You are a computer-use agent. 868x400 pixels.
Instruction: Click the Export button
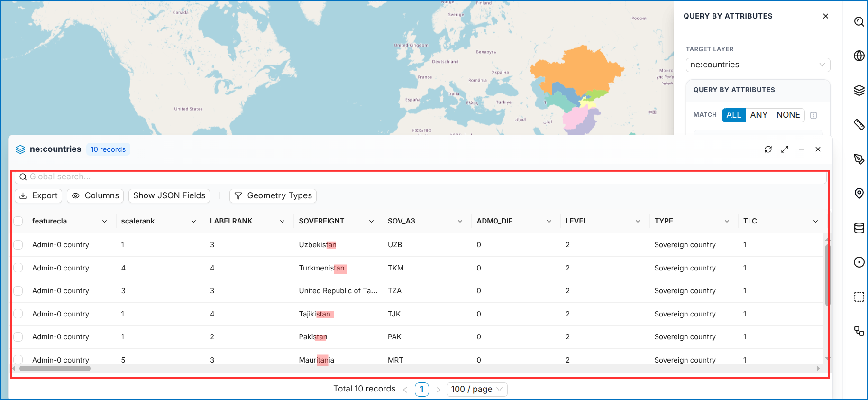tap(38, 196)
